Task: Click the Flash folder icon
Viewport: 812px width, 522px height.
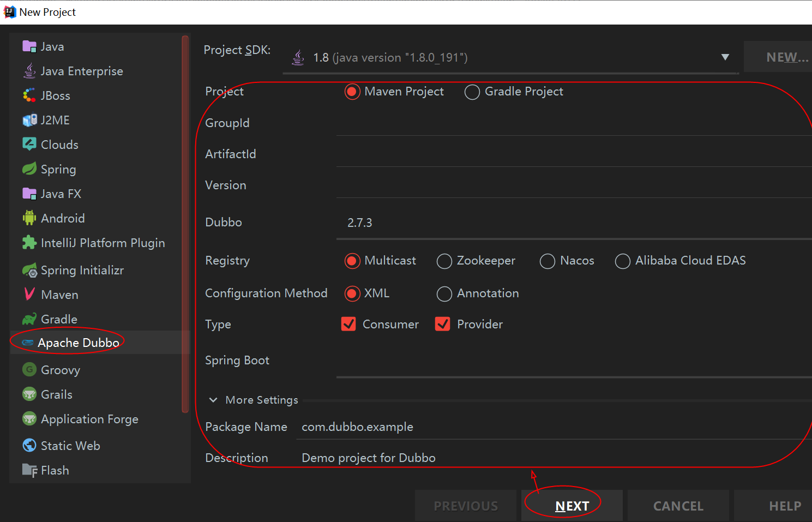Action: [29, 470]
